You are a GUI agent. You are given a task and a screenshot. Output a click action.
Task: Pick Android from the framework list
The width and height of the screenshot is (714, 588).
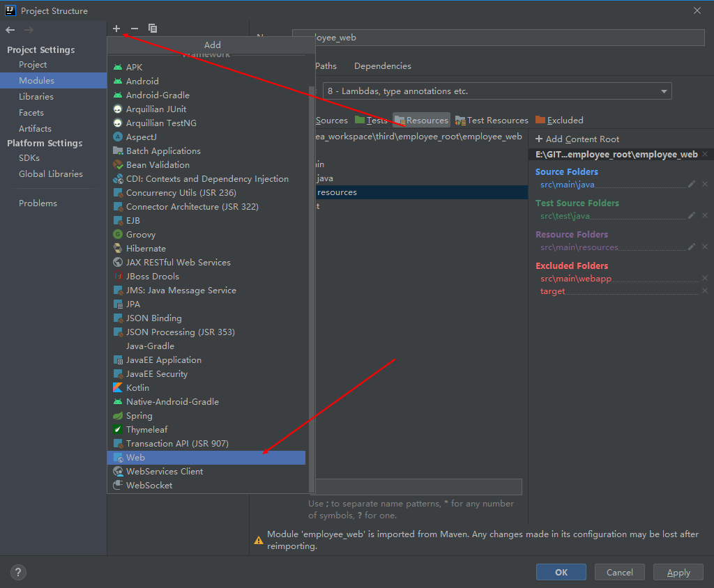(x=206, y=81)
